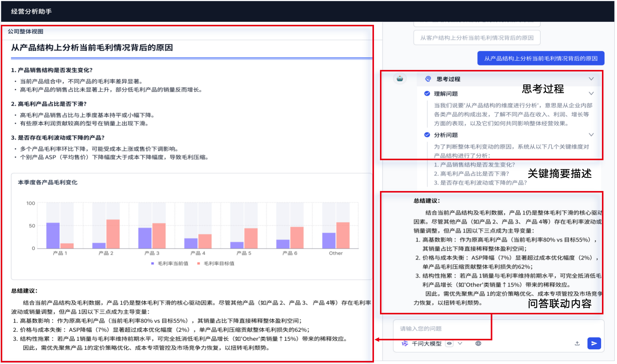Click the check icon beside 分析问题

pyautogui.click(x=427, y=135)
